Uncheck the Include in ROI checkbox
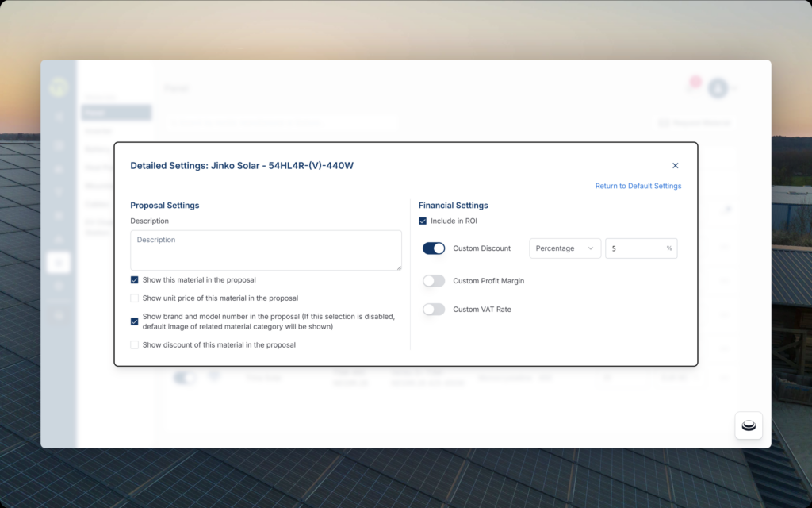Screen dimensions: 812x508 [423, 221]
